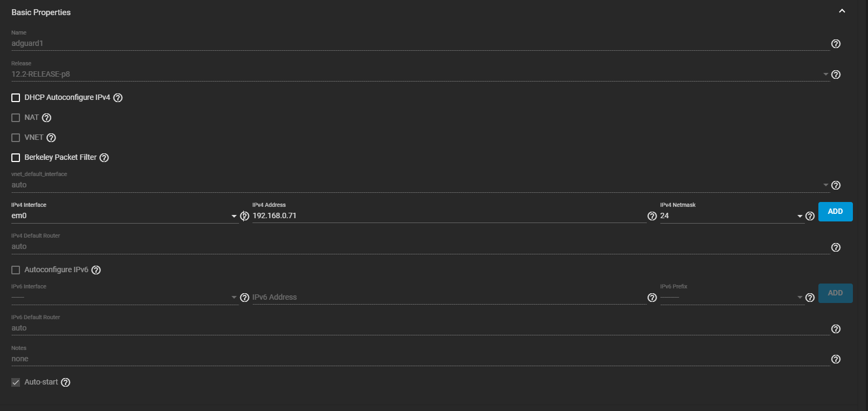Collapse the Basic Properties section
868x411 pixels.
[x=842, y=11]
